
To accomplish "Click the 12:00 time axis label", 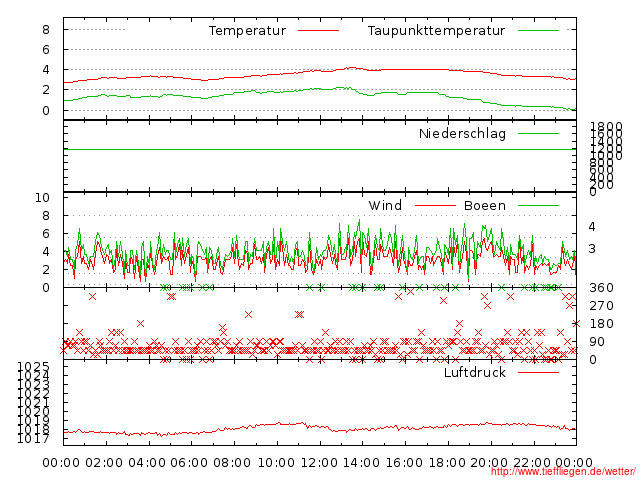I will (319, 462).
